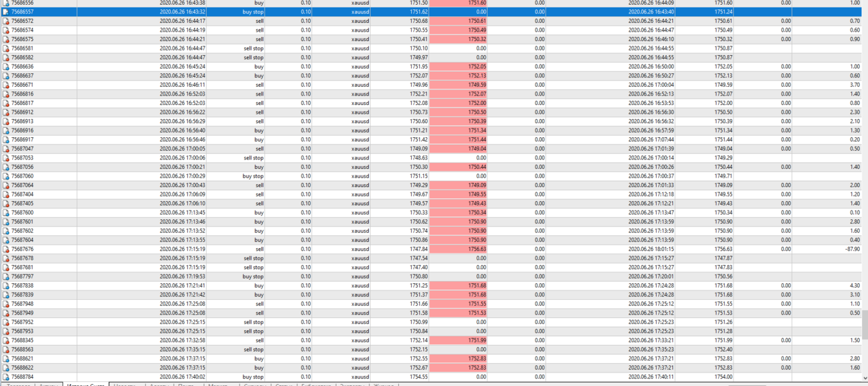
Task: Click the 3.70 profit value
Action: [855, 85]
